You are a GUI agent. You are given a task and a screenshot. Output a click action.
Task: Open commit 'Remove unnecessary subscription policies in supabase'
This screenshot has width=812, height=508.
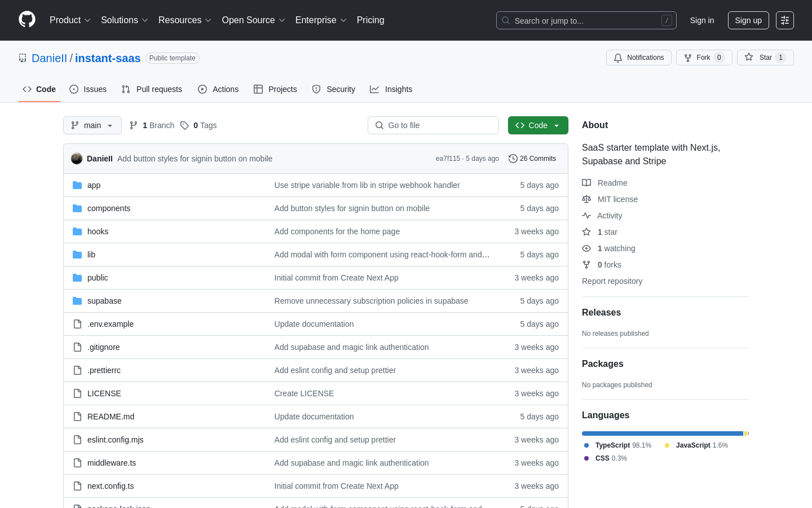371,301
